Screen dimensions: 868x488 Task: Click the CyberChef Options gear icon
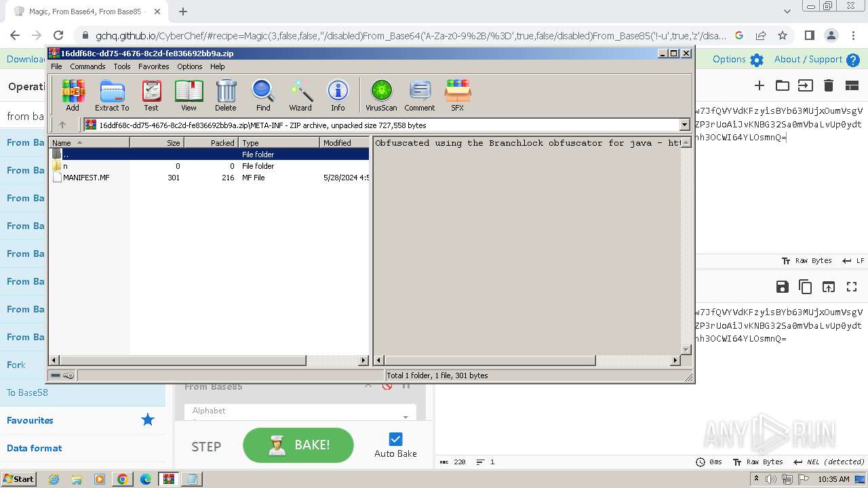coord(757,60)
